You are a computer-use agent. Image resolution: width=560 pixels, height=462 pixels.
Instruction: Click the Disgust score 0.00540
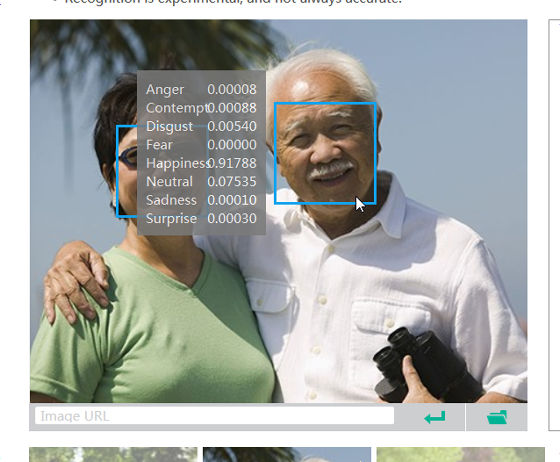(232, 126)
